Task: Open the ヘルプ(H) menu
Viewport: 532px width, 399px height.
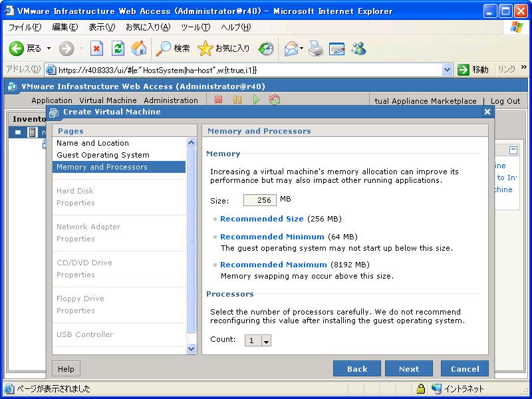Action: [236, 27]
